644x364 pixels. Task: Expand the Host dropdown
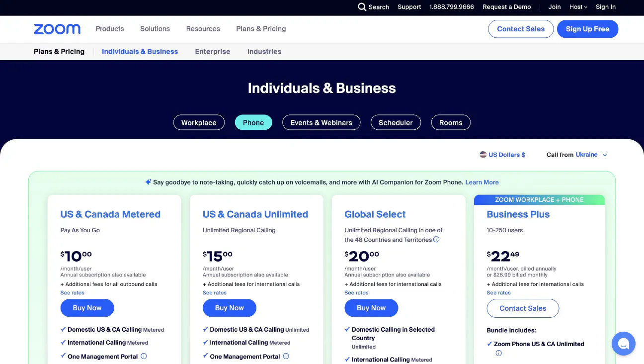click(x=578, y=7)
